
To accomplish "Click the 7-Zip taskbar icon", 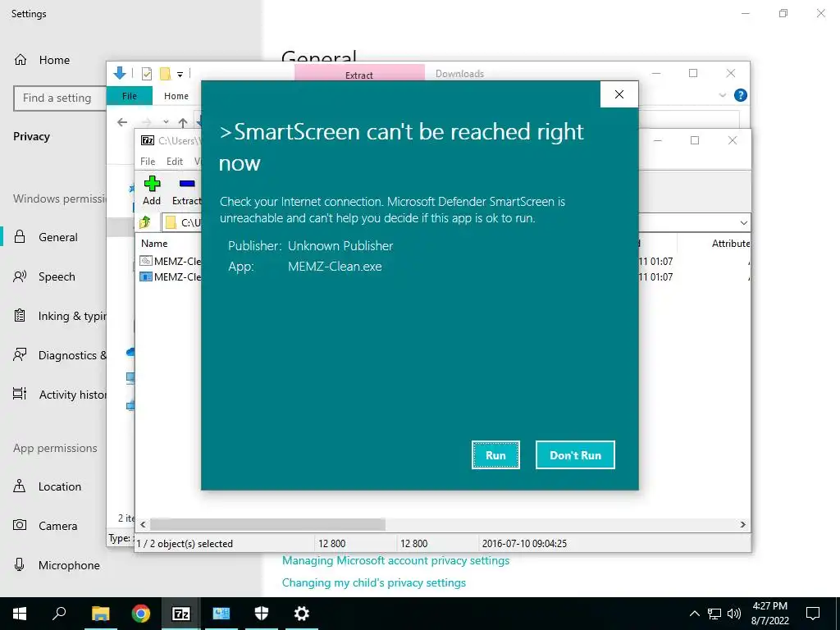I will pos(180,614).
